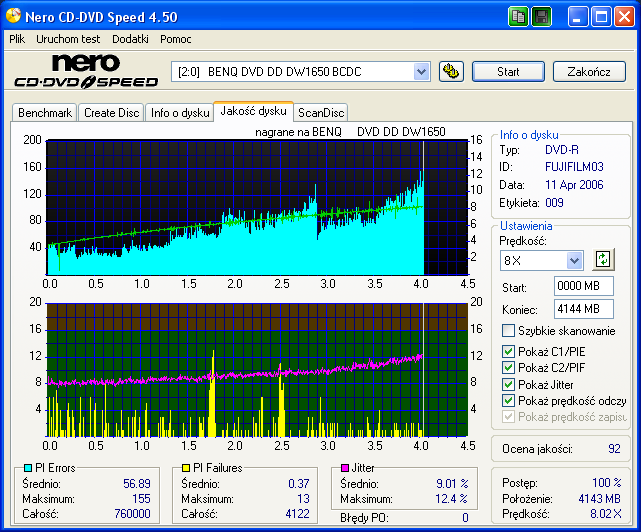641x532 pixels.
Task: Click the Zakończ button
Action: coord(589,72)
